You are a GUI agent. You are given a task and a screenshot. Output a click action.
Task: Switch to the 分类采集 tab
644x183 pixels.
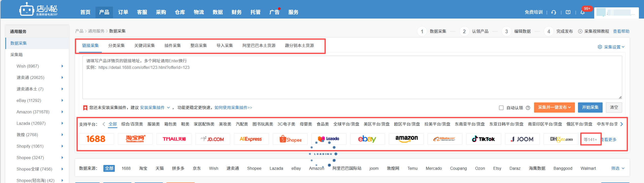pos(116,45)
